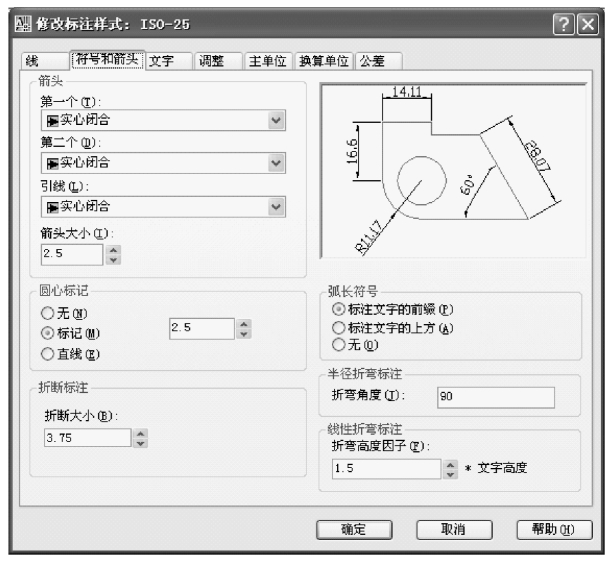Viewport: 611px width, 561px height.
Task: Decrease 圆心标记 size with the down arrow
Action: pyautogui.click(x=244, y=334)
